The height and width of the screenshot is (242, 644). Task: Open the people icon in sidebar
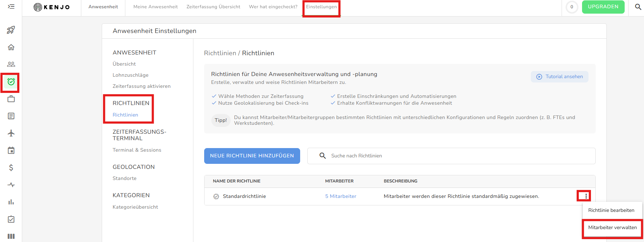pos(11,64)
